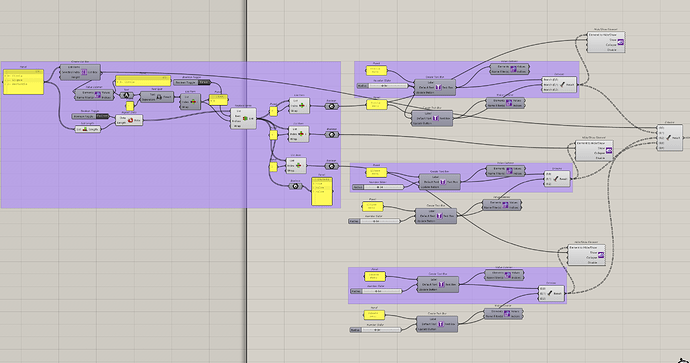The width and height of the screenshot is (690, 363).
Task: Select the List Length component icon
Action: click(85, 129)
